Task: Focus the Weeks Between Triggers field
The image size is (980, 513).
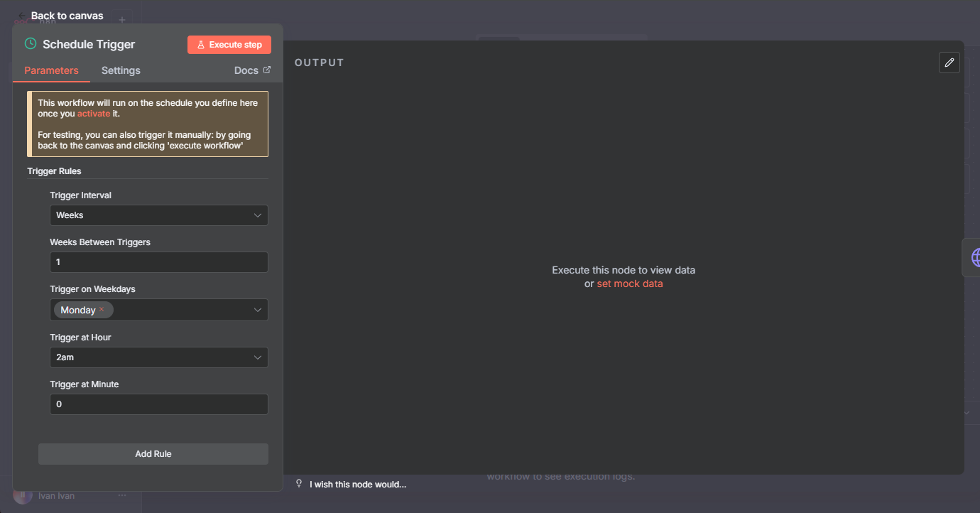Action: (158, 262)
